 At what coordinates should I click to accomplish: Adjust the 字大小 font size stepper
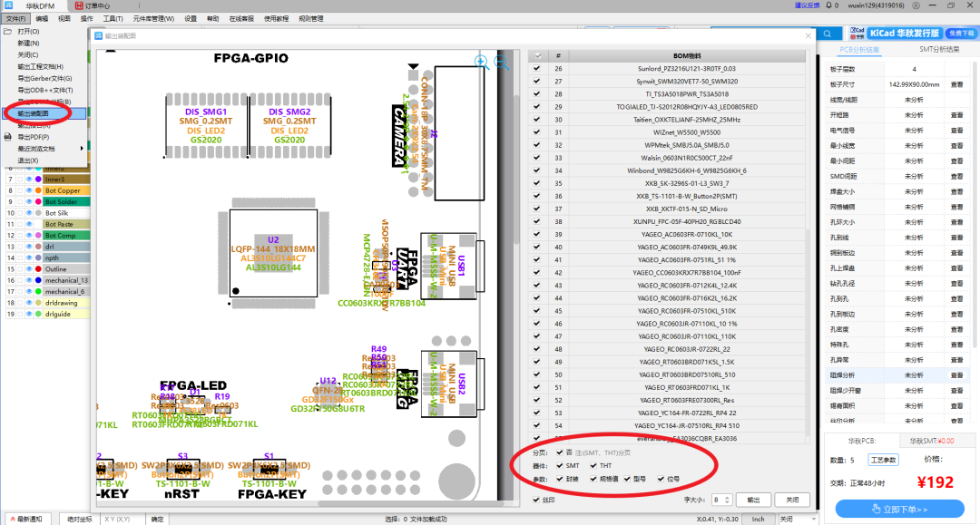pyautogui.click(x=726, y=500)
